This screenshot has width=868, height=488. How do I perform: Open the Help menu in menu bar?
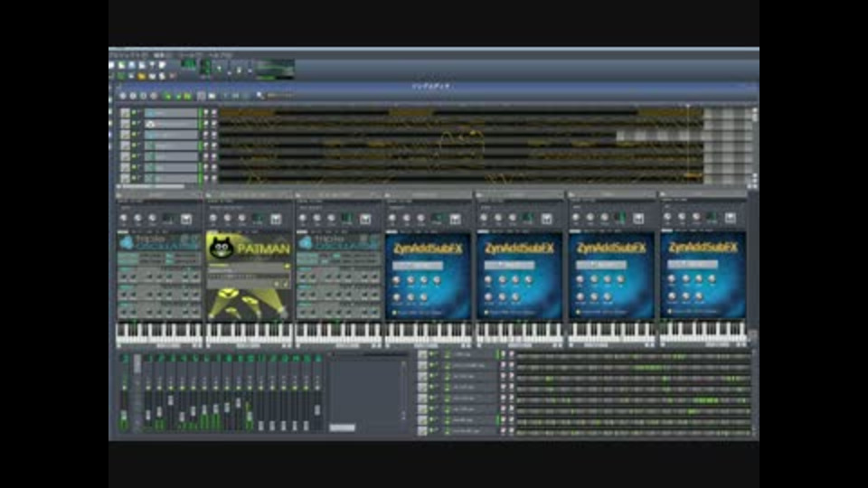click(x=220, y=55)
